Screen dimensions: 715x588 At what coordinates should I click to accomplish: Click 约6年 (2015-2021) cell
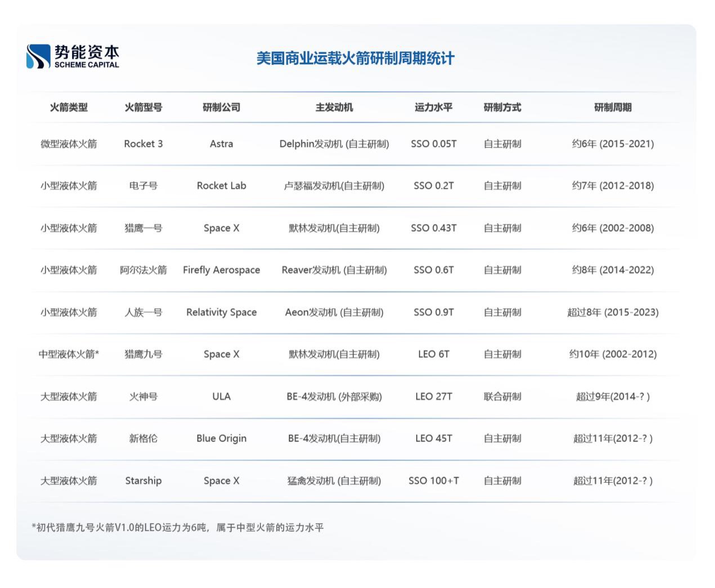point(613,144)
